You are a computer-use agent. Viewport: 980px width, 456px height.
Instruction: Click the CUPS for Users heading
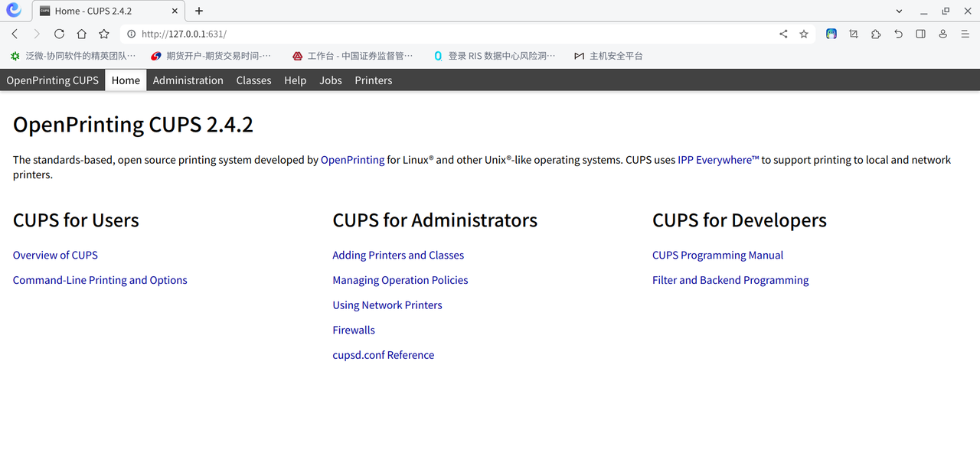[x=76, y=220]
